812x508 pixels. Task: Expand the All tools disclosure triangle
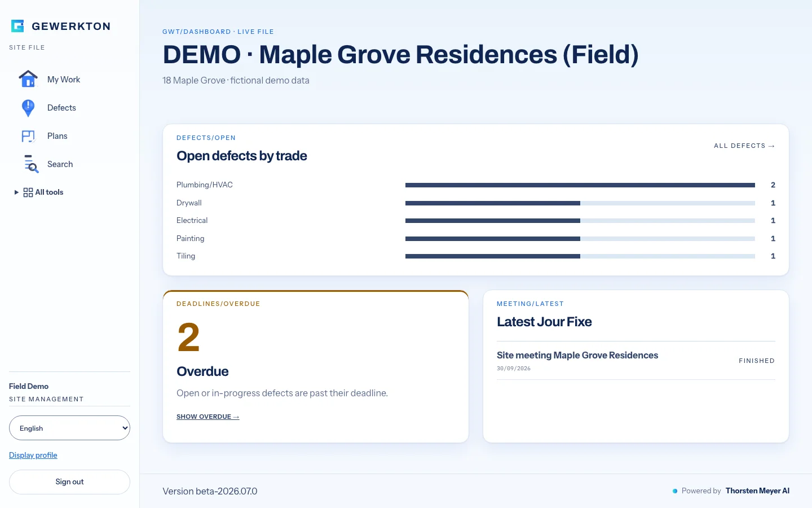pos(16,192)
